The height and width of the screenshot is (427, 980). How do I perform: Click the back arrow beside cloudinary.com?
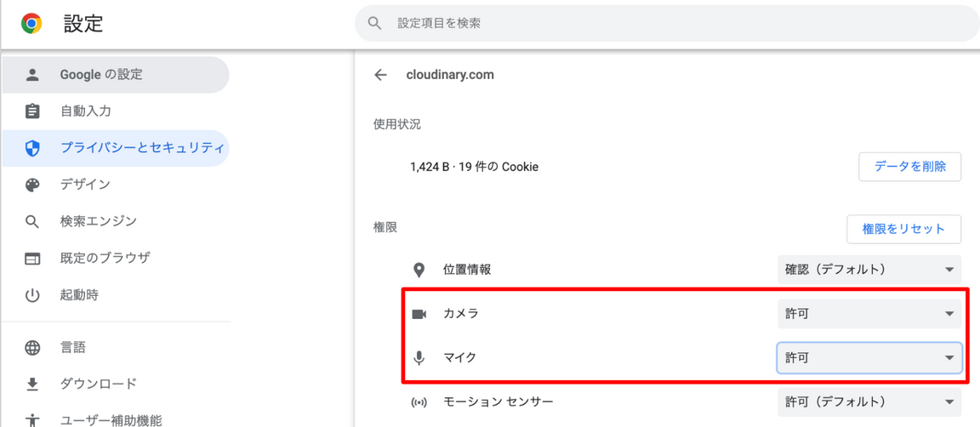pyautogui.click(x=380, y=75)
